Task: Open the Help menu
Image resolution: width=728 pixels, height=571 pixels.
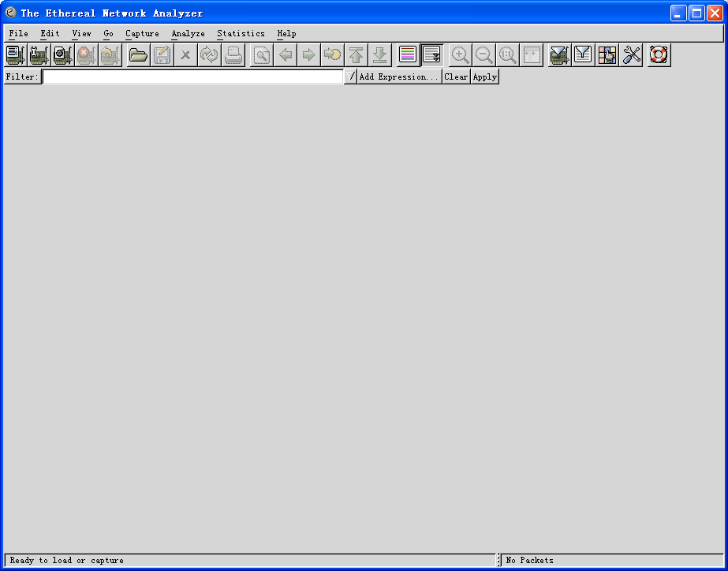Action: pos(286,33)
